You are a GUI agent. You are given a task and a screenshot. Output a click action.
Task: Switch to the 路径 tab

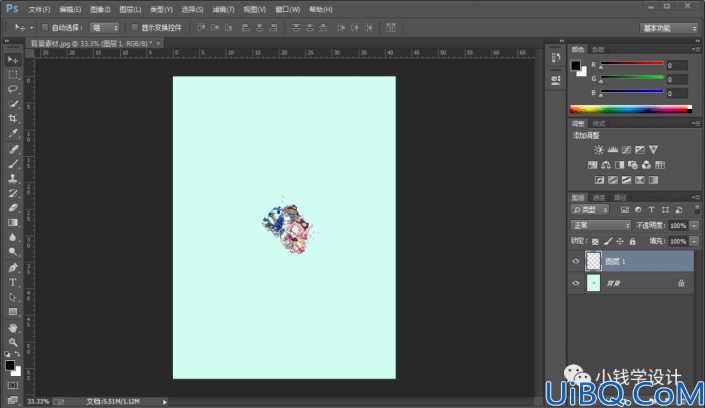coord(620,197)
